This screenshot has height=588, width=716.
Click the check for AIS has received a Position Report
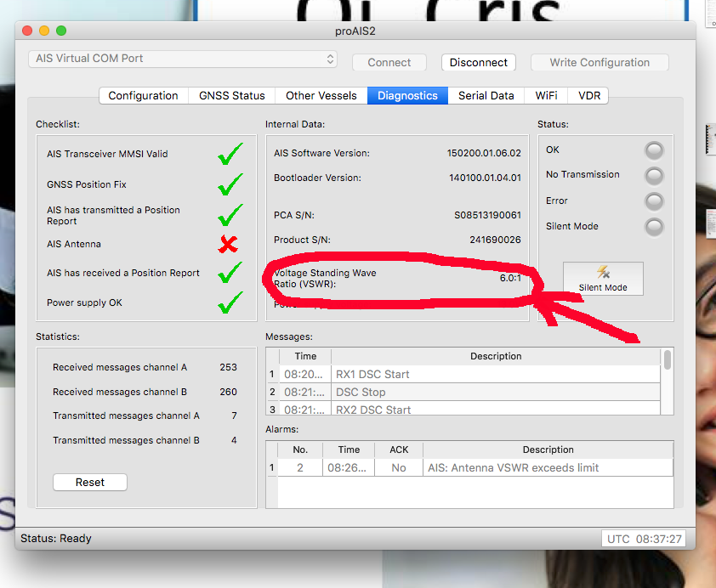(x=230, y=272)
